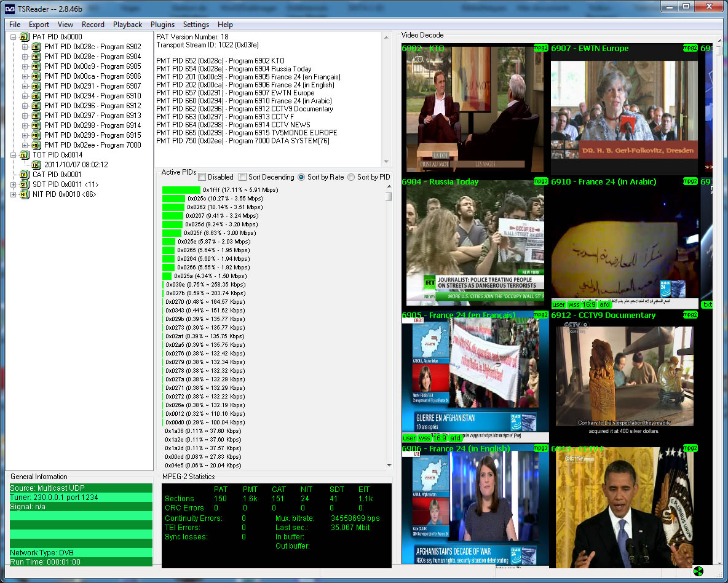This screenshot has height=583, width=728.
Task: Click mpg2 badge on Russia Today thumbnail
Action: pos(540,181)
